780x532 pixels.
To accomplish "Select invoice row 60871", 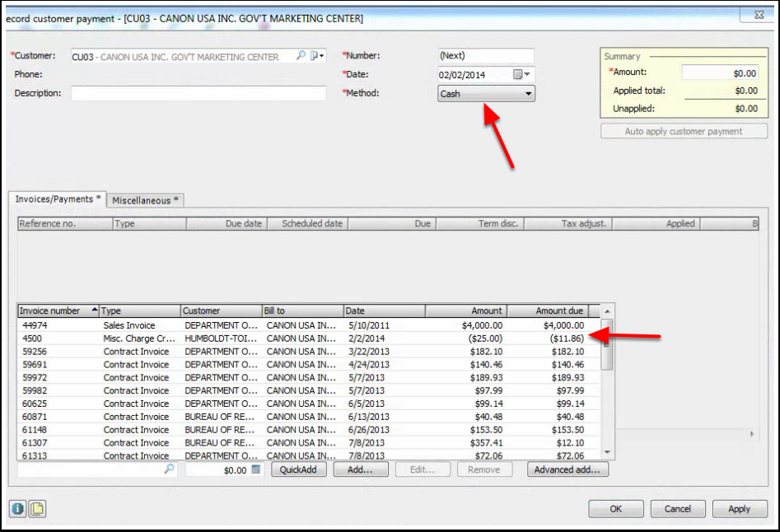I will click(x=309, y=417).
